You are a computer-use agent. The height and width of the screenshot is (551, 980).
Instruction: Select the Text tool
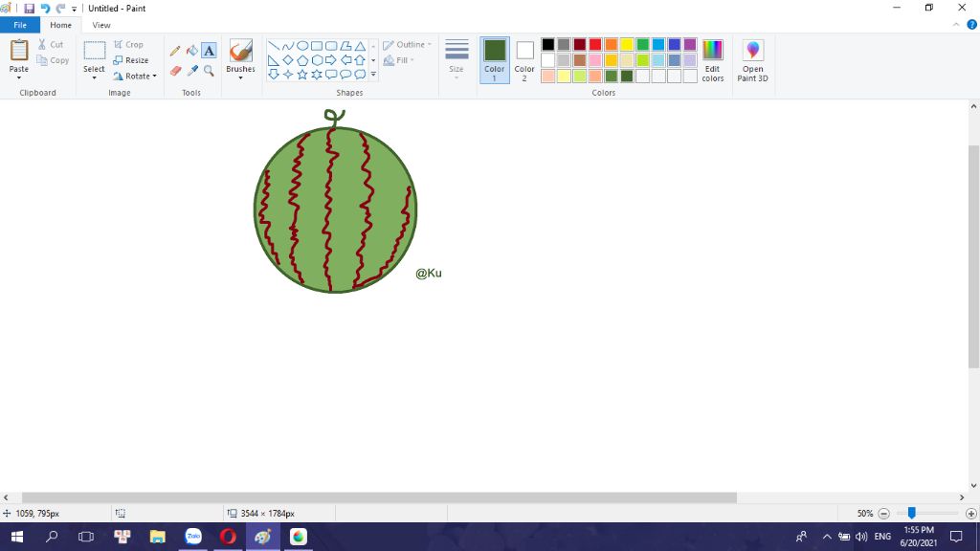[209, 51]
